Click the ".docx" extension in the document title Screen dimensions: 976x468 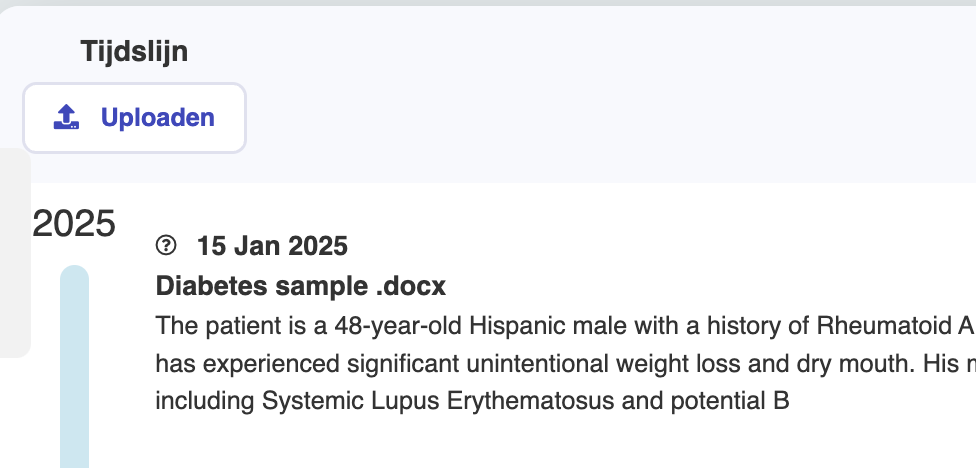click(409, 286)
